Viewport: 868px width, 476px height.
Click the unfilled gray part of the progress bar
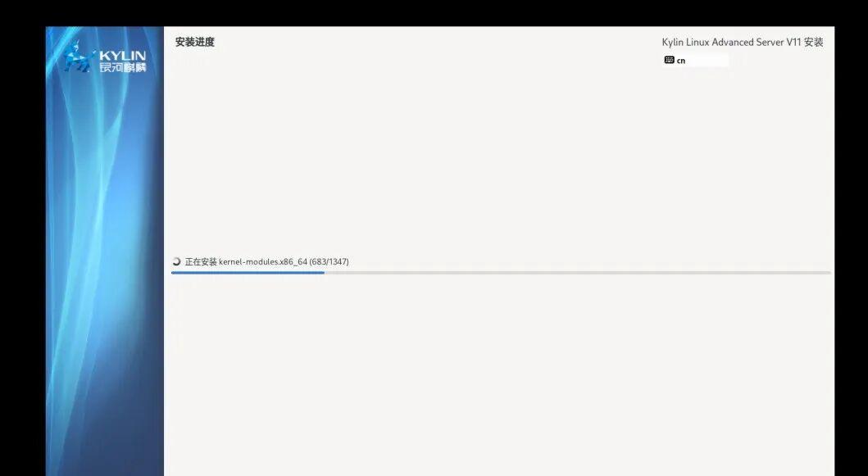click(x=577, y=272)
